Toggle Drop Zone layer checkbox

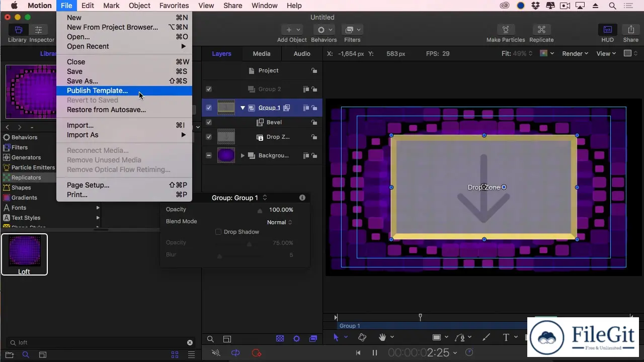pyautogui.click(x=209, y=137)
